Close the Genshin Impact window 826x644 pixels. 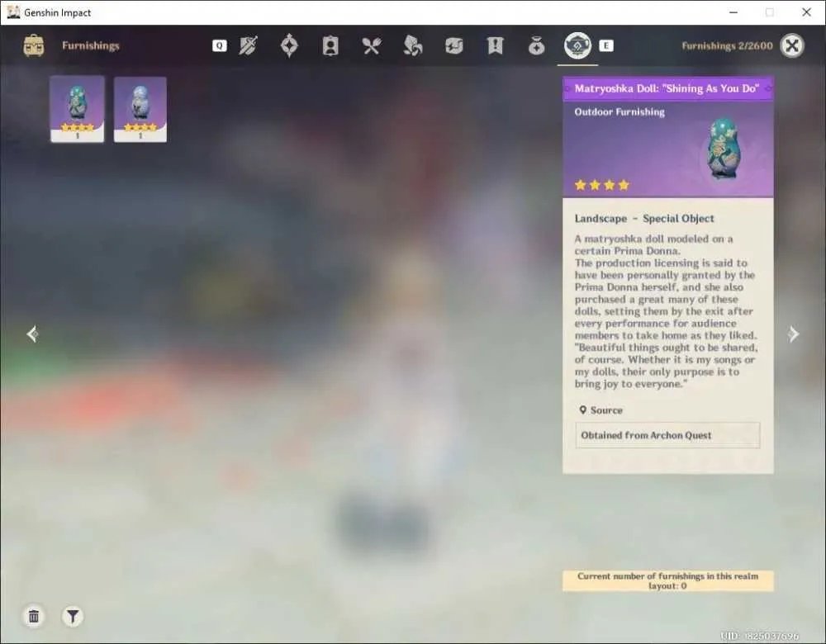coord(806,12)
